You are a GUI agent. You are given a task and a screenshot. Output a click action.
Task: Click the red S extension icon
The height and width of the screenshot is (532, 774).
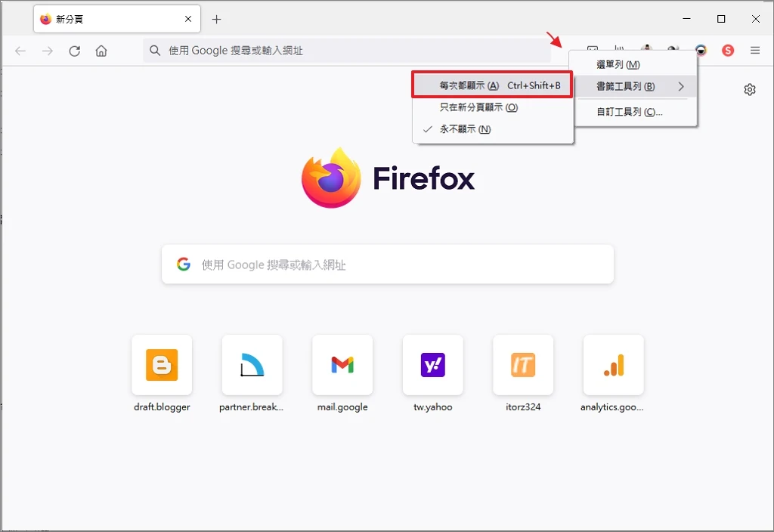(728, 51)
